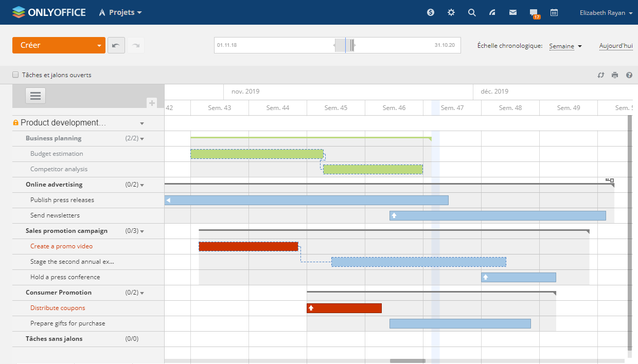Viewport: 638px width, 364px height.
Task: Click the Aujourd'hui link
Action: click(615, 46)
